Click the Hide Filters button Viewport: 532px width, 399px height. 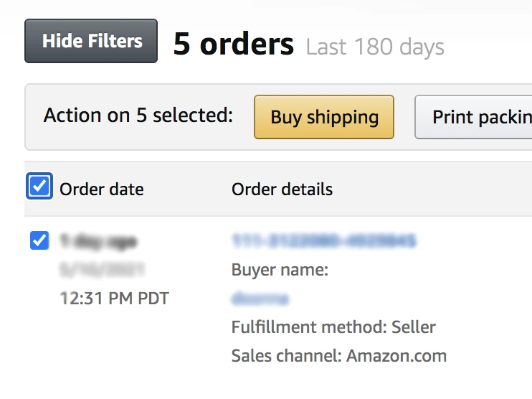click(91, 41)
